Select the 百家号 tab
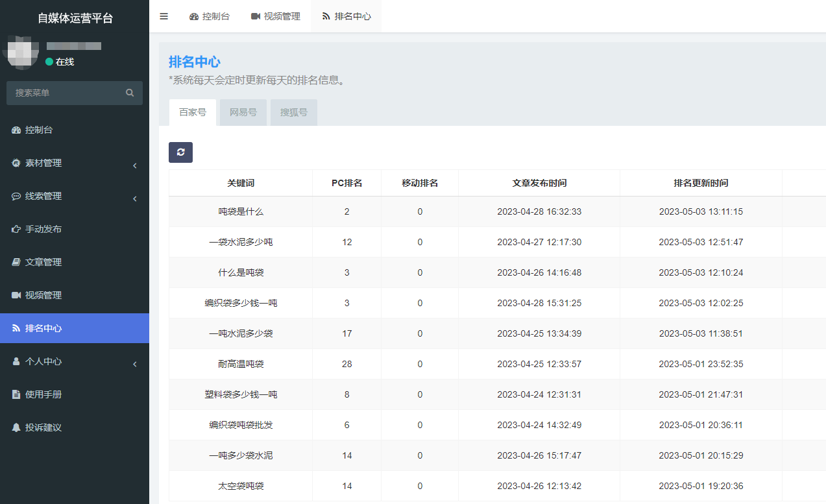 point(193,112)
